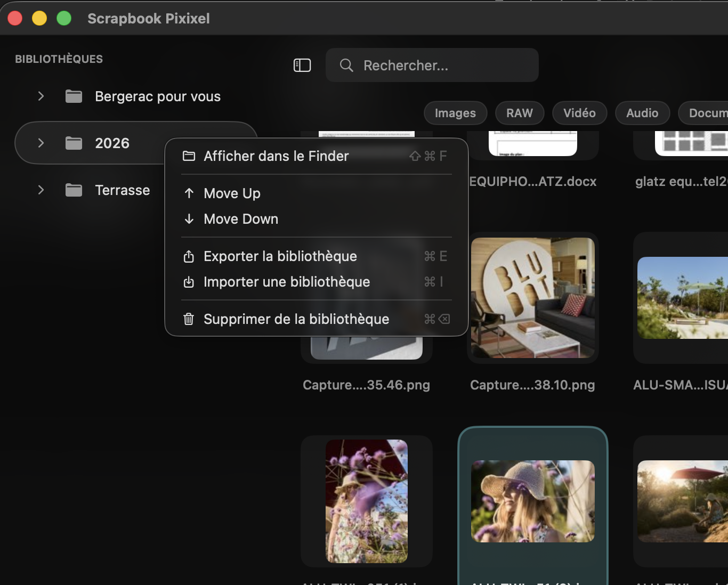The width and height of the screenshot is (728, 585).
Task: Toggle the RAW filter chip
Action: point(519,113)
